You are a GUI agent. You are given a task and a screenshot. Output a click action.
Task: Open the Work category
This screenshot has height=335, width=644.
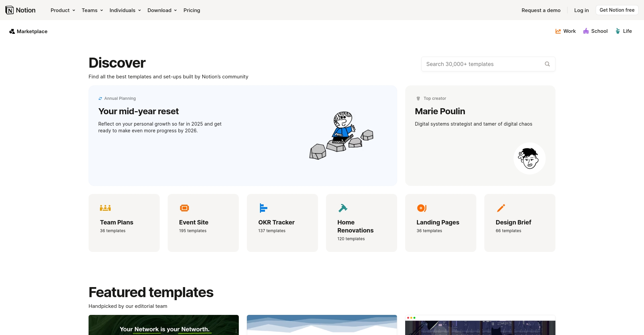point(566,31)
